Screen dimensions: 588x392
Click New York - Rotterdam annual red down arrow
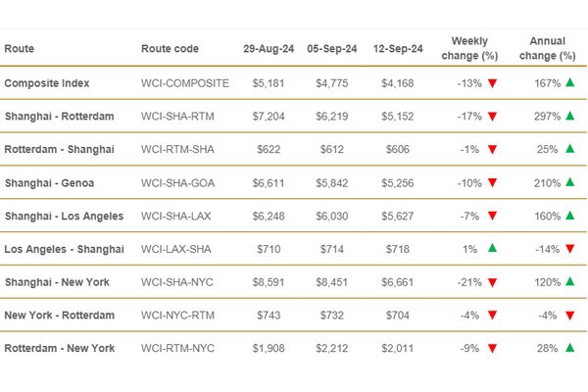click(x=569, y=316)
